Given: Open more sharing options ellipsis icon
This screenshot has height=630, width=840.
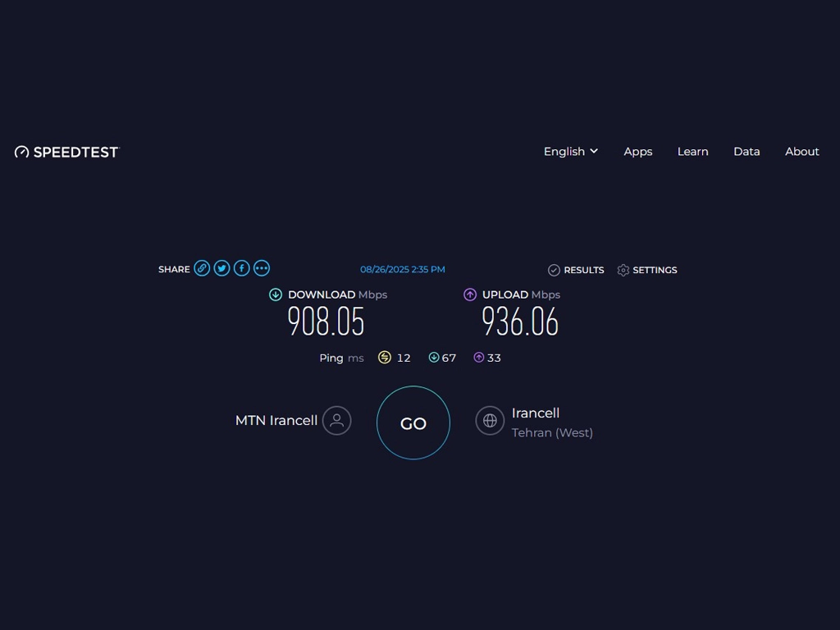Looking at the screenshot, I should tap(261, 268).
